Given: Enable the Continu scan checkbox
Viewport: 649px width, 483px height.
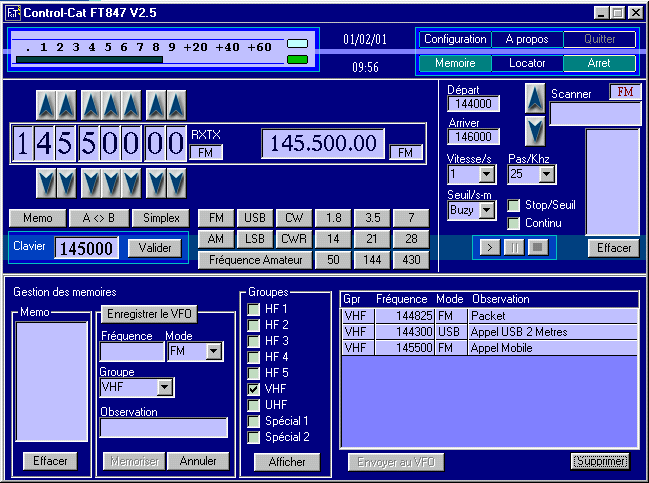Looking at the screenshot, I should (514, 223).
